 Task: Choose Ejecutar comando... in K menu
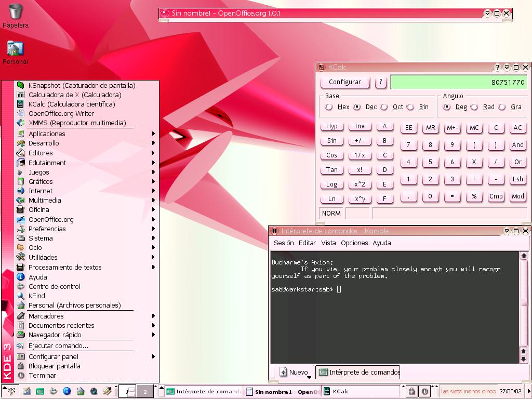[x=58, y=345]
